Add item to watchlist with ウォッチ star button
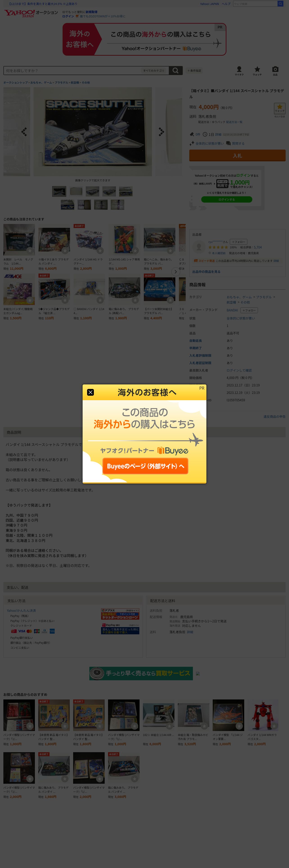289x868 pixels. tap(280, 109)
